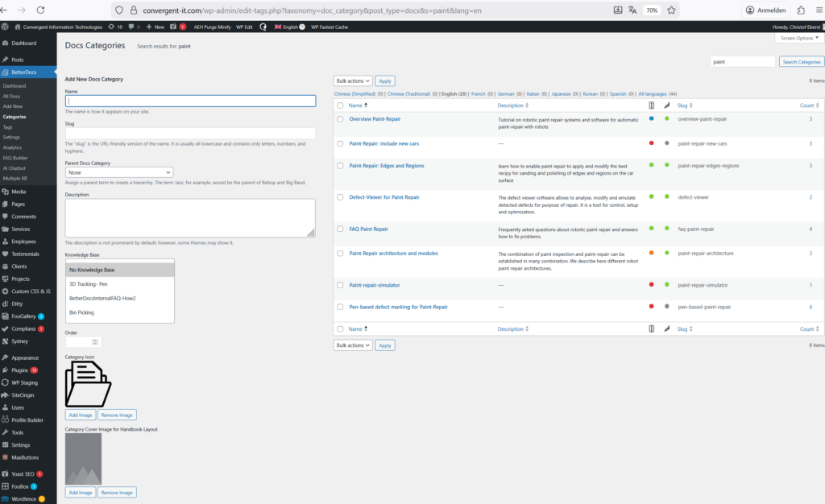825x504 pixels.
Task: Open the Media library in sidebar
Action: [18, 192]
